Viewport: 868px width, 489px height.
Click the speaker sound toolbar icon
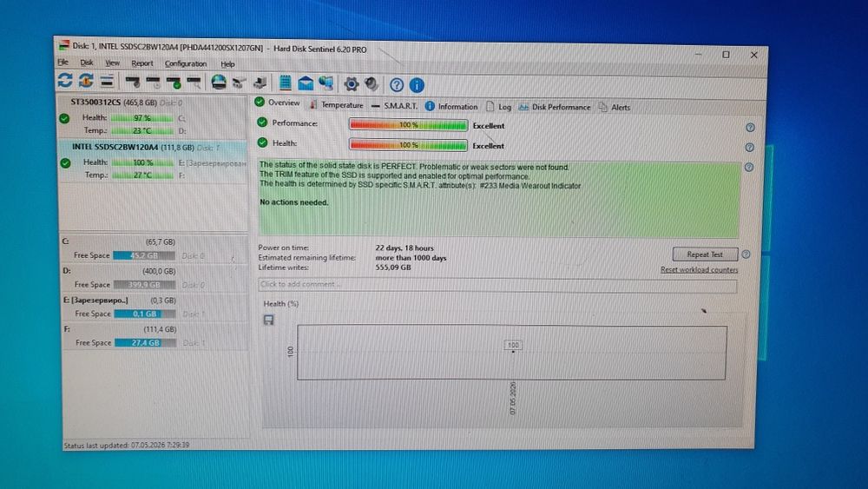coord(372,84)
